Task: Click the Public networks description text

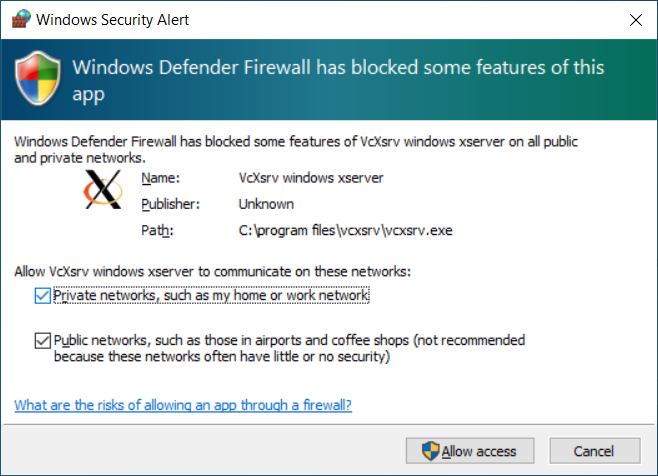Action: pyautogui.click(x=290, y=348)
